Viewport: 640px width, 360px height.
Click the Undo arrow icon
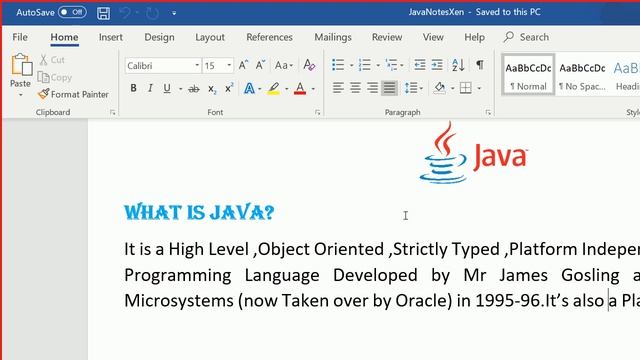pyautogui.click(x=124, y=13)
